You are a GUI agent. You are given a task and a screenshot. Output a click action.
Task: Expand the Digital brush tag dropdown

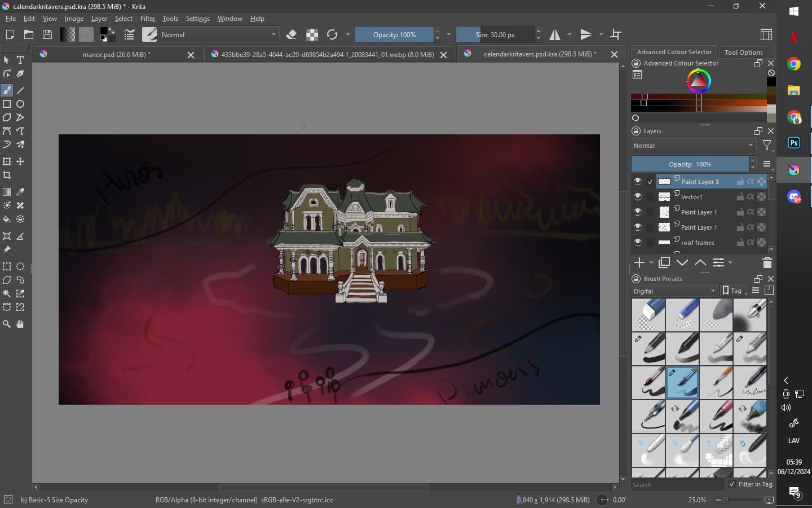point(674,291)
